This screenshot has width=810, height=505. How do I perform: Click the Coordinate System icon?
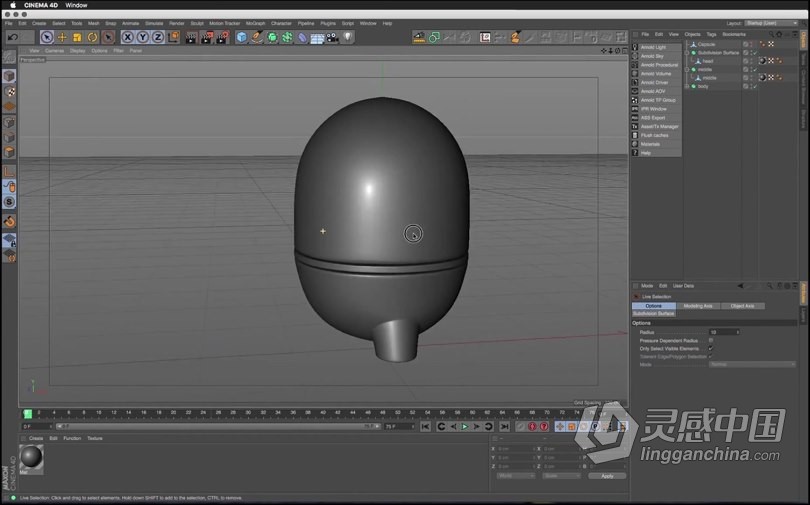[x=173, y=37]
